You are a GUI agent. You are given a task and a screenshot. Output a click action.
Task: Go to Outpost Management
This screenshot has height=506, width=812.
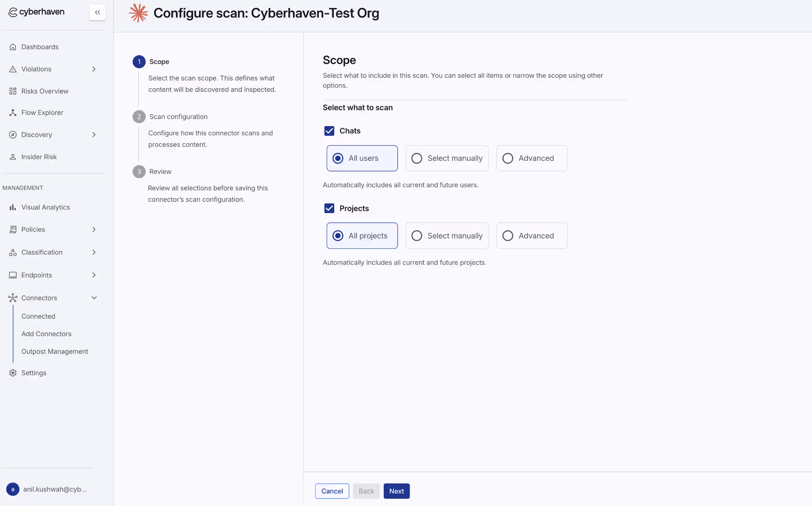(x=55, y=352)
